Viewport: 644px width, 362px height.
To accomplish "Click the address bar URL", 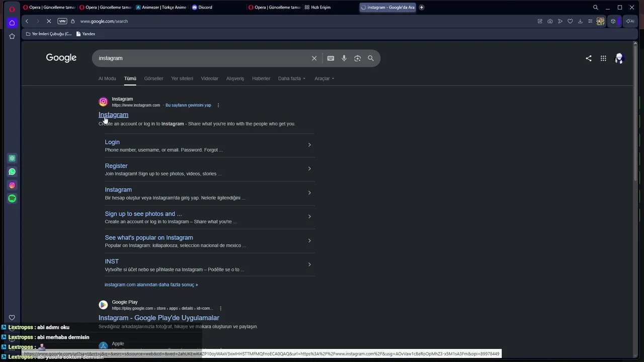I will (x=104, y=21).
